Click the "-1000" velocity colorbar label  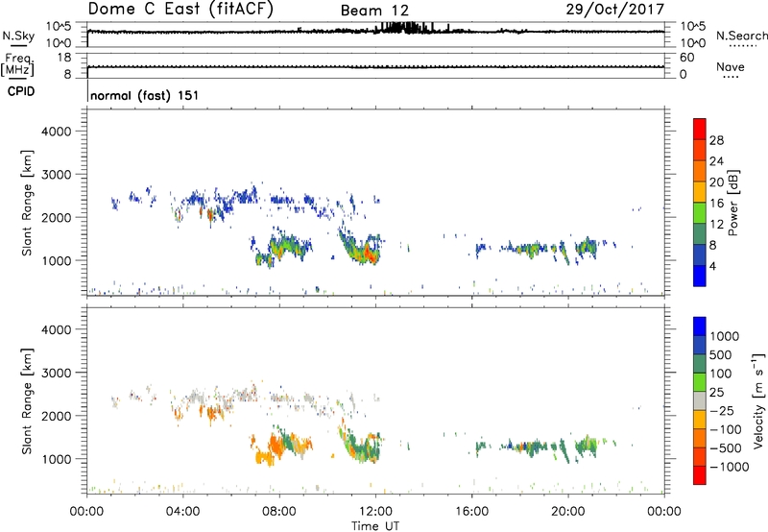730,467
